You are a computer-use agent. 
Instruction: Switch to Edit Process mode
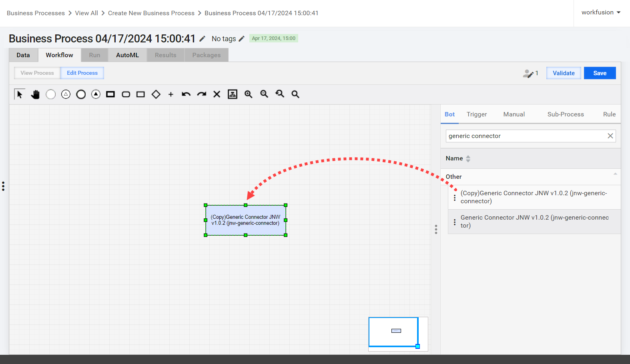(x=82, y=73)
